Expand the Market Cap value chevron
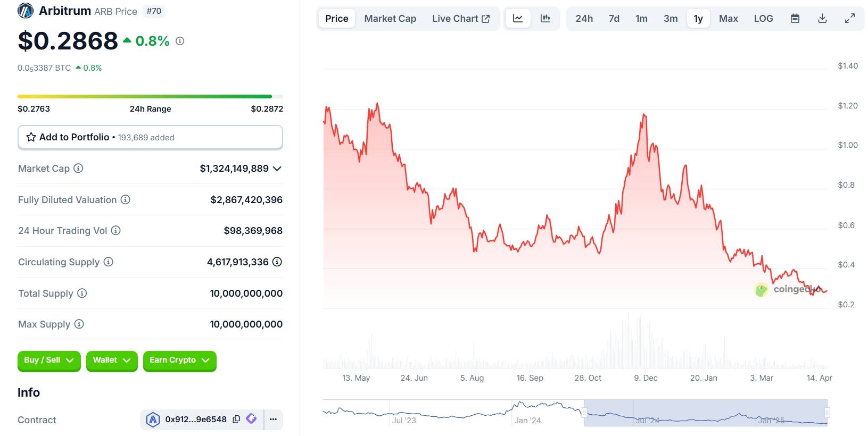 [x=277, y=169]
